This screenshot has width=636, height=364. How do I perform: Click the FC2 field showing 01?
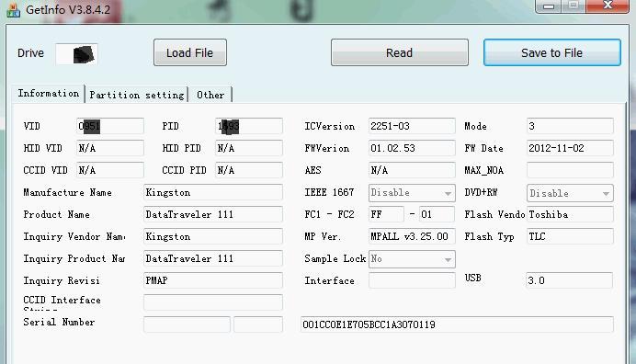(437, 214)
